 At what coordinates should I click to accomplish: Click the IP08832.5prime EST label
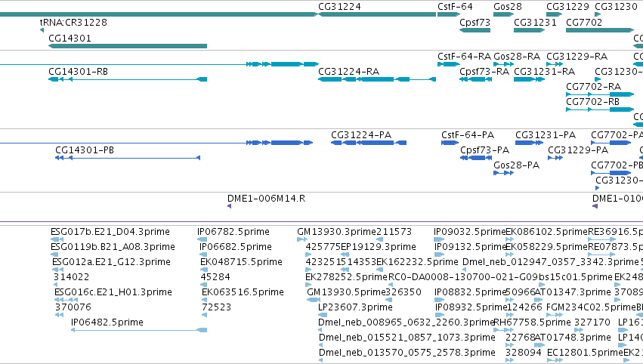(470, 292)
